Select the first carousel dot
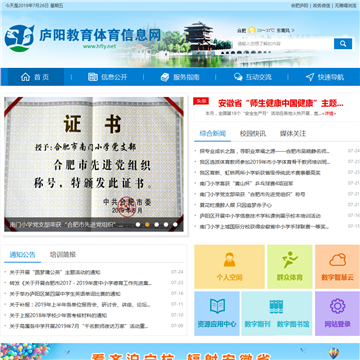Viewport: 360px width, 360px height. (138, 225)
